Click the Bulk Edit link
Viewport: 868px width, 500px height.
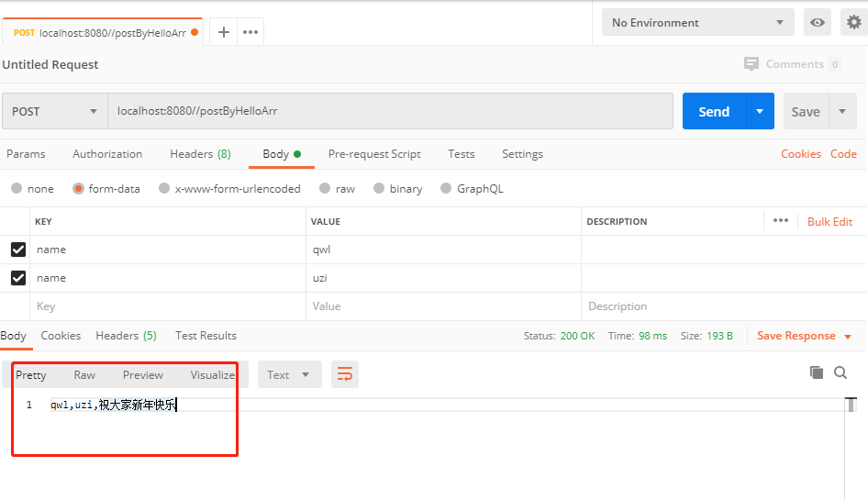click(829, 221)
